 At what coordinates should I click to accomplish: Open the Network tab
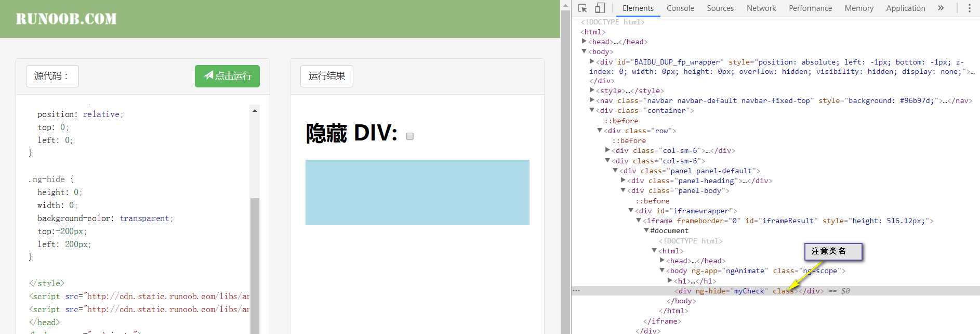[761, 8]
